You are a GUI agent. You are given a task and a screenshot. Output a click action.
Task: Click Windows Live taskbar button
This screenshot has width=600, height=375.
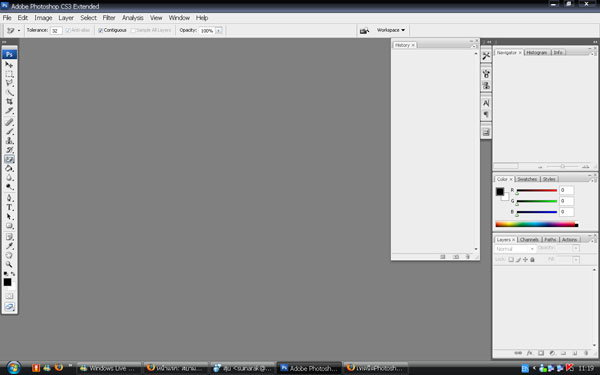[109, 368]
